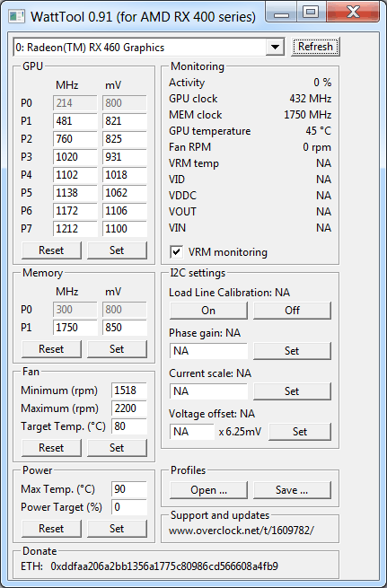Apply Power settings with Set button
387x588 pixels.
(x=117, y=529)
